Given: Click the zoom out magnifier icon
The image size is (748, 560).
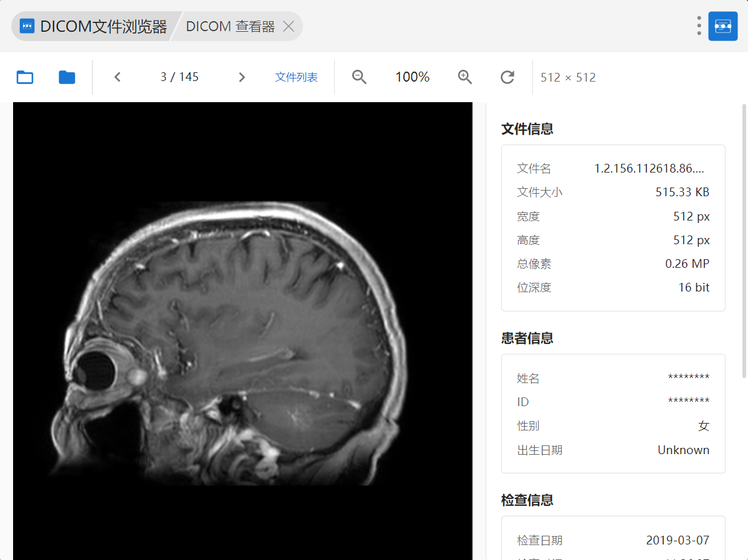Looking at the screenshot, I should click(359, 77).
